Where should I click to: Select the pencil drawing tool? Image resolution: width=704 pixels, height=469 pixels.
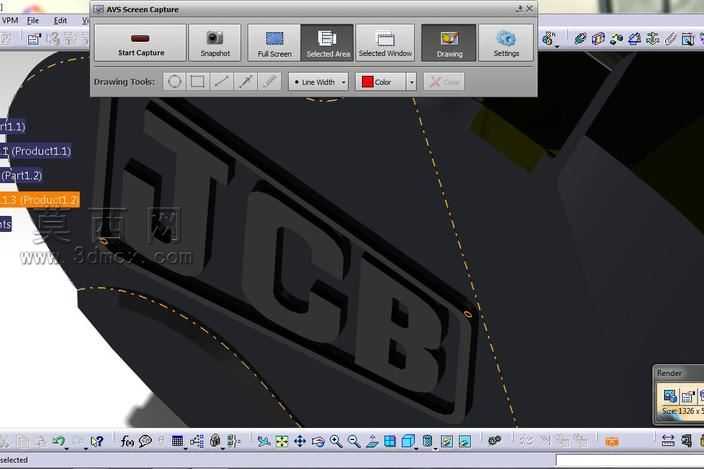(269, 82)
